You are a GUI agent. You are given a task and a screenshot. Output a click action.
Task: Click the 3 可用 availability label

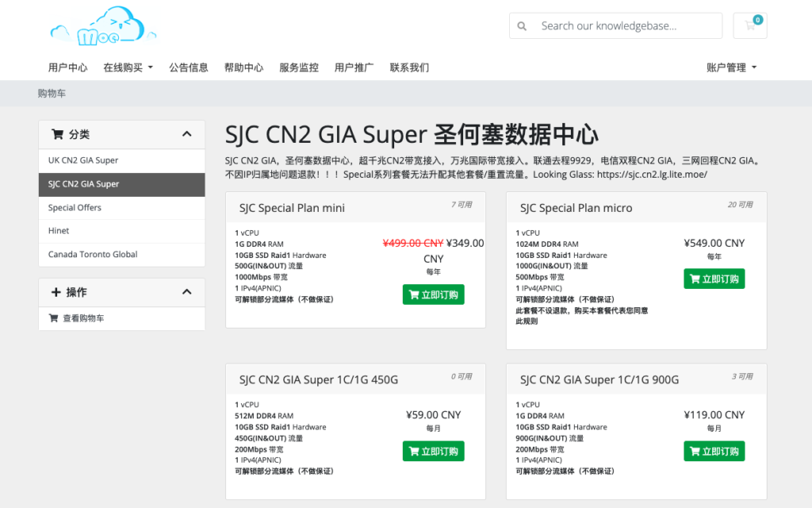pos(742,376)
